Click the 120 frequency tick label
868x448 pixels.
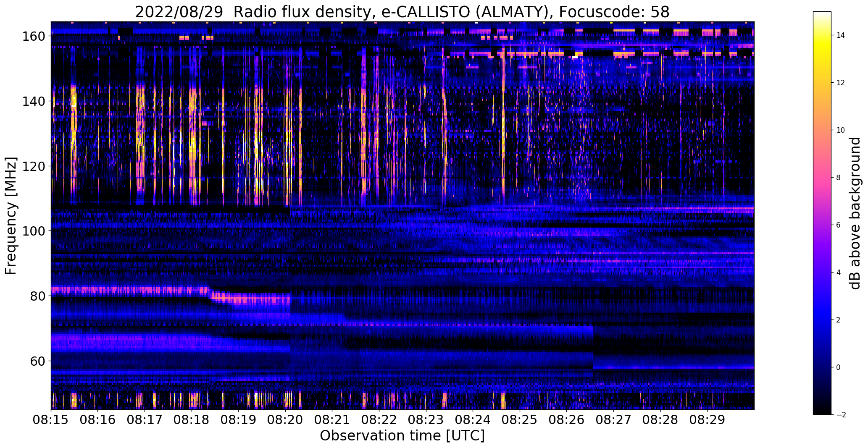pyautogui.click(x=34, y=166)
